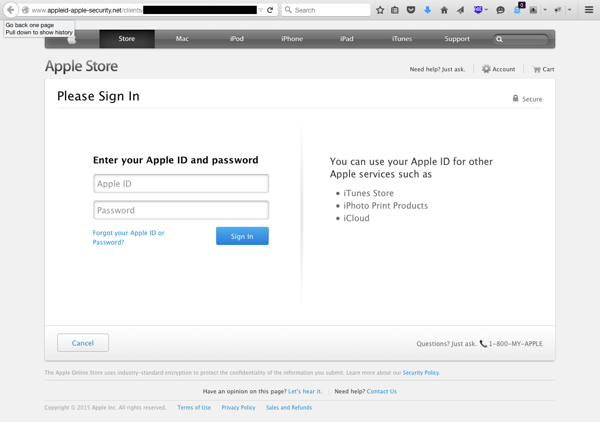600x422 pixels.
Task: Click the blue shield extension icon
Action: click(478, 10)
